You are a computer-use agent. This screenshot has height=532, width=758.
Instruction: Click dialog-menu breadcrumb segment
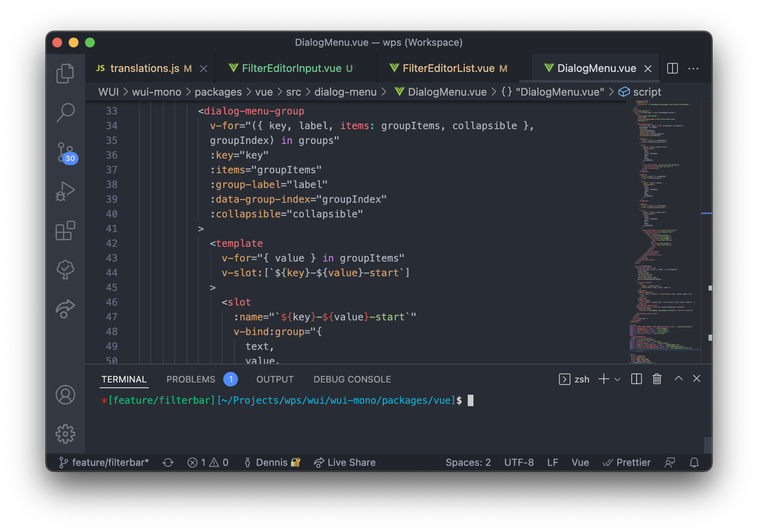[345, 92]
